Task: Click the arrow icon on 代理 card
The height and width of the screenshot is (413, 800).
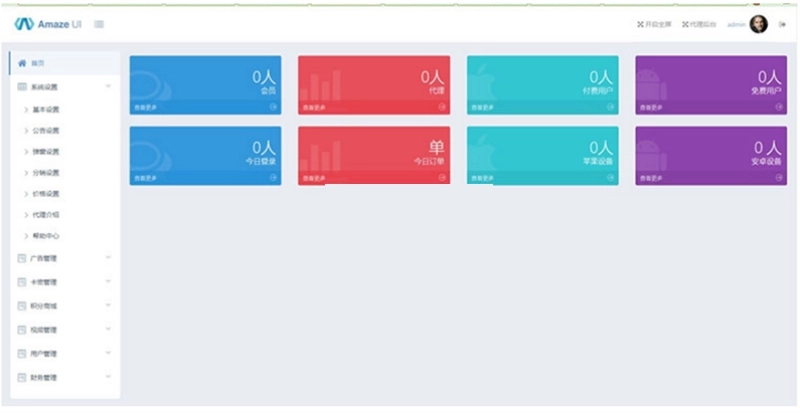Action: [442, 107]
